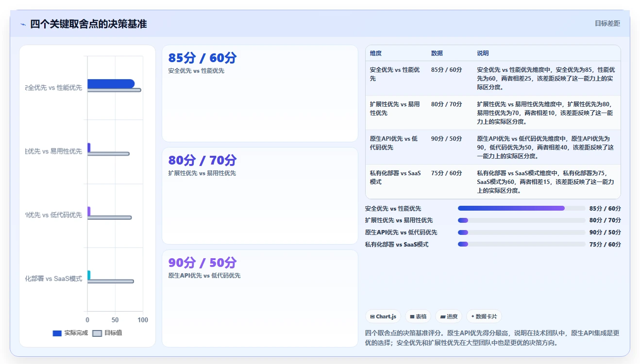640x364 pixels.
Task: Click the 85分 / 60分 card value
Action: [x=202, y=58]
